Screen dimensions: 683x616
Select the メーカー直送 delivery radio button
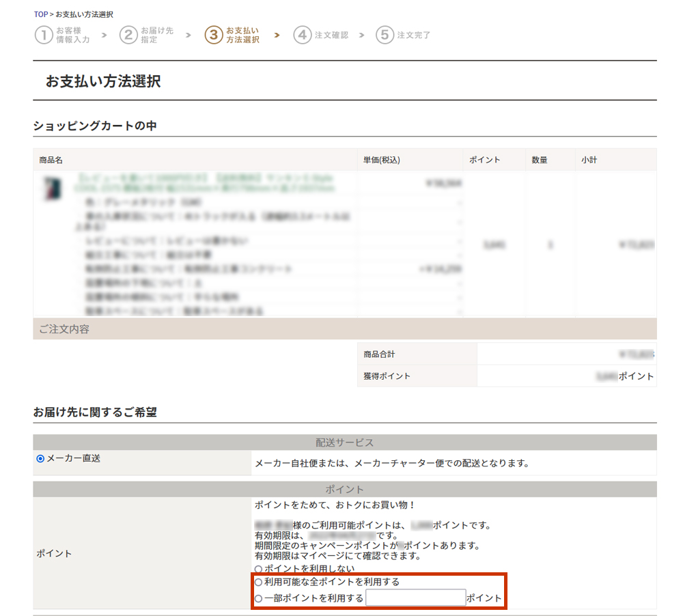point(40,459)
